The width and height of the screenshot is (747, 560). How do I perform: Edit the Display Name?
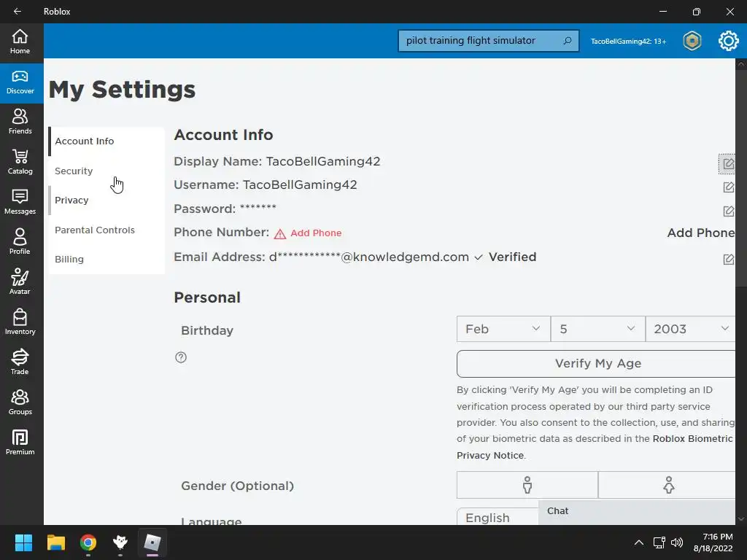(728, 164)
